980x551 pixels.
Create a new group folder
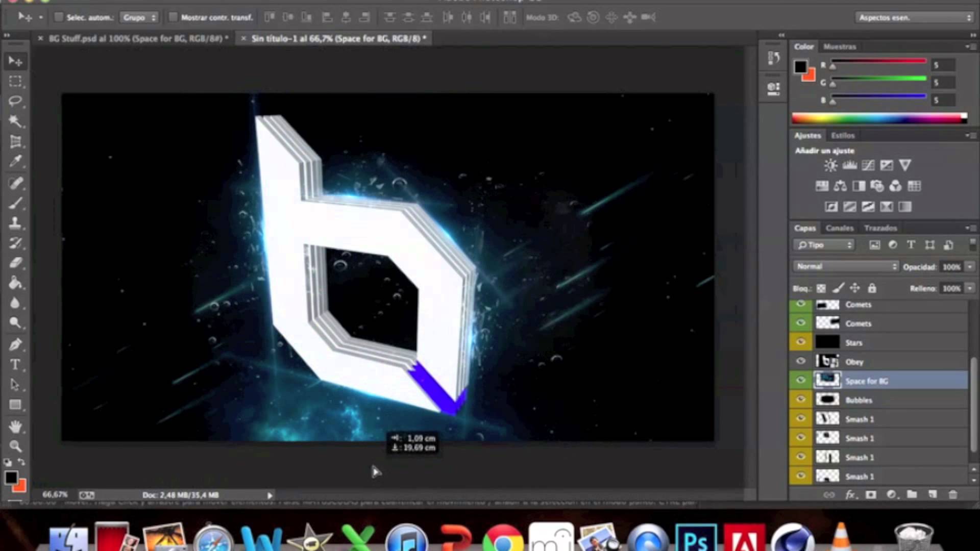click(912, 494)
